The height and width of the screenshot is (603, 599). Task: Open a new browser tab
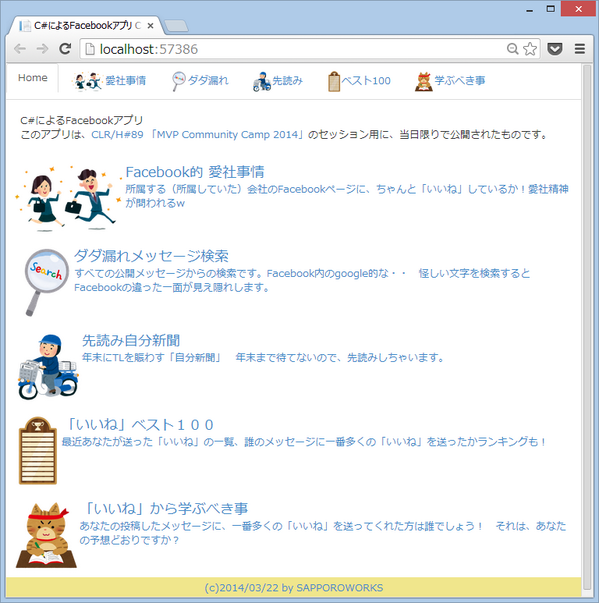[176, 26]
